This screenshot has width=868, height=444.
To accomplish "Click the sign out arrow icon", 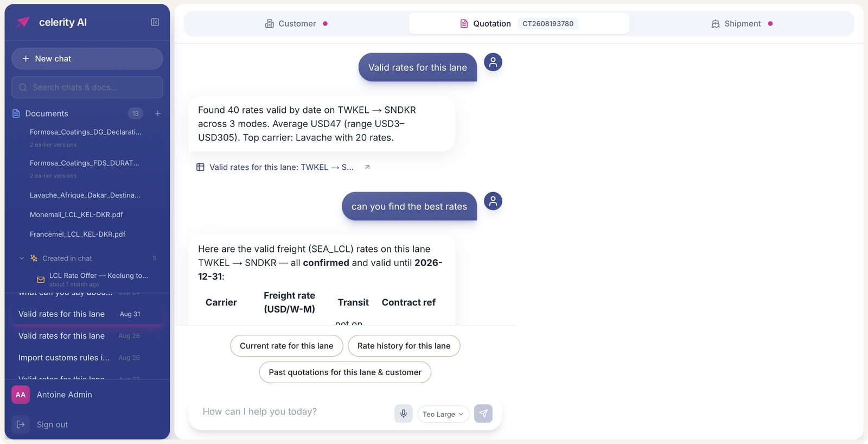I will tap(21, 424).
